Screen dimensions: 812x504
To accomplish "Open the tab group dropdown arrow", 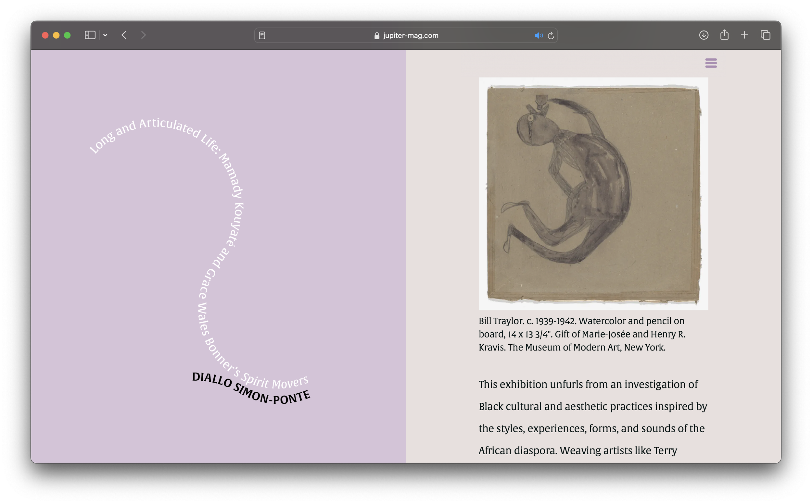I will tap(106, 35).
